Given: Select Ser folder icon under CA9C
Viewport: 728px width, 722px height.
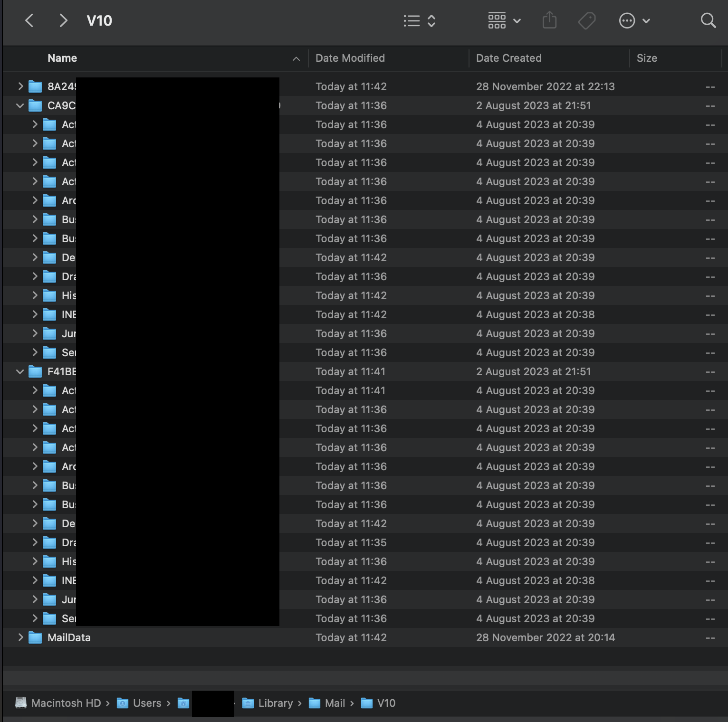Looking at the screenshot, I should [49, 352].
